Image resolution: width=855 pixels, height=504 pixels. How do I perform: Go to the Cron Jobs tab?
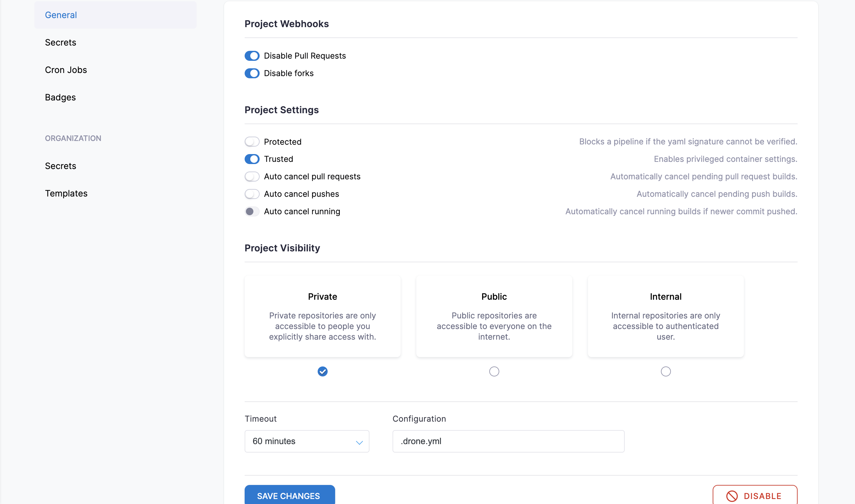click(66, 70)
